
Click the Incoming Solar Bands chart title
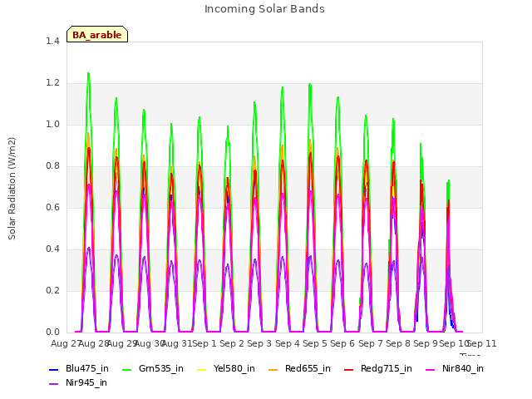264,9
